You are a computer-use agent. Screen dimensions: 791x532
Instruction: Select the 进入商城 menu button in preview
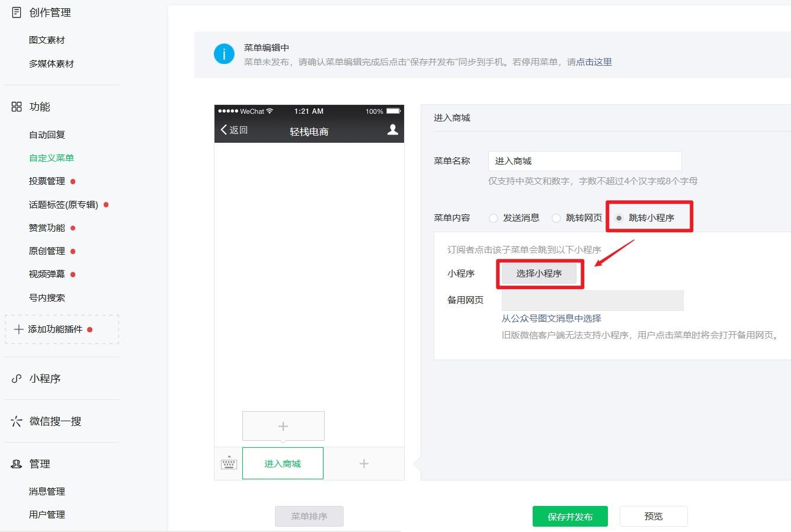point(283,463)
